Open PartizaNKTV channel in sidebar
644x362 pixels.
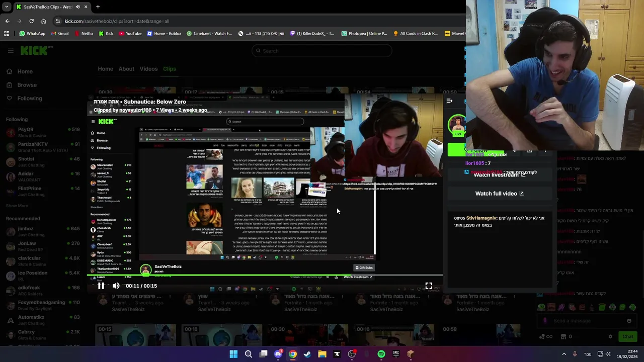point(43,147)
